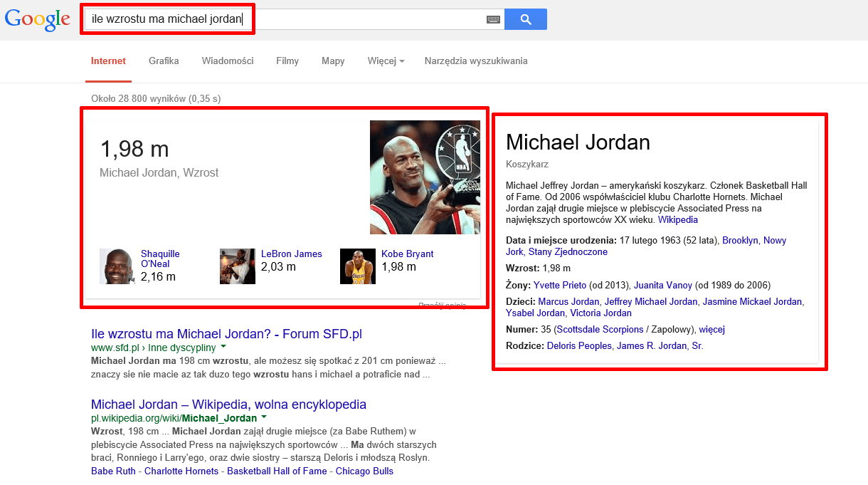Image resolution: width=868 pixels, height=485 pixels.
Task: Open the Marcus Jordan link
Action: (568, 302)
